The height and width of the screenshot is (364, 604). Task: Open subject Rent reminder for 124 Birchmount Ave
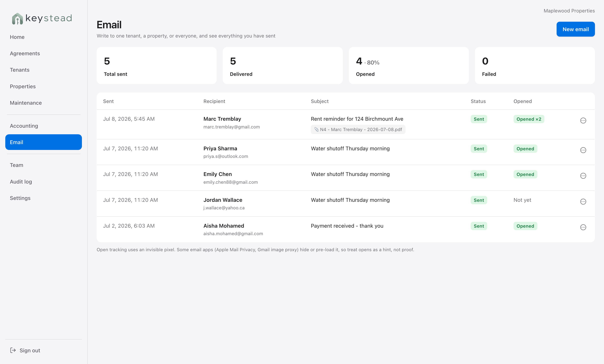pyautogui.click(x=357, y=119)
